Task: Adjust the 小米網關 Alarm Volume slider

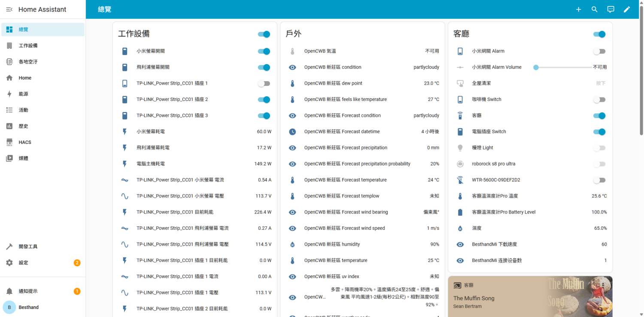Action: 563,67
